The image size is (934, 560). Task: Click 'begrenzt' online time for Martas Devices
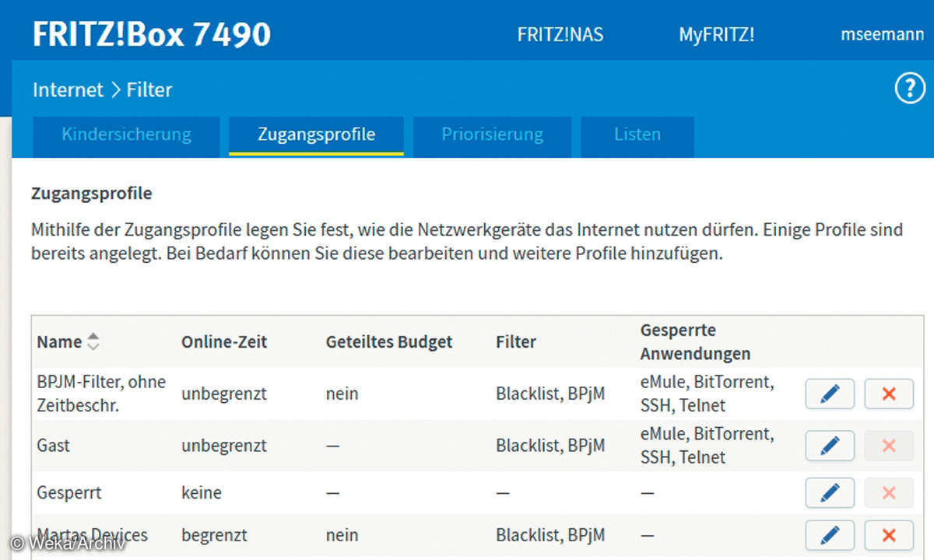(215, 535)
